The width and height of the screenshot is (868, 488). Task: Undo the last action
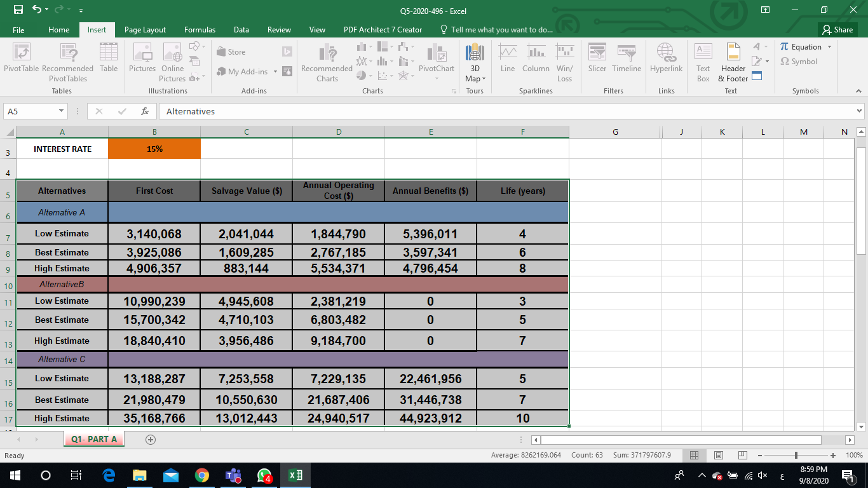pos(37,10)
